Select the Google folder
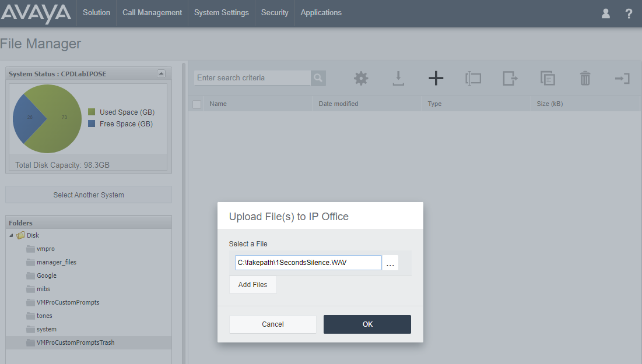This screenshot has width=642, height=364. coord(46,275)
